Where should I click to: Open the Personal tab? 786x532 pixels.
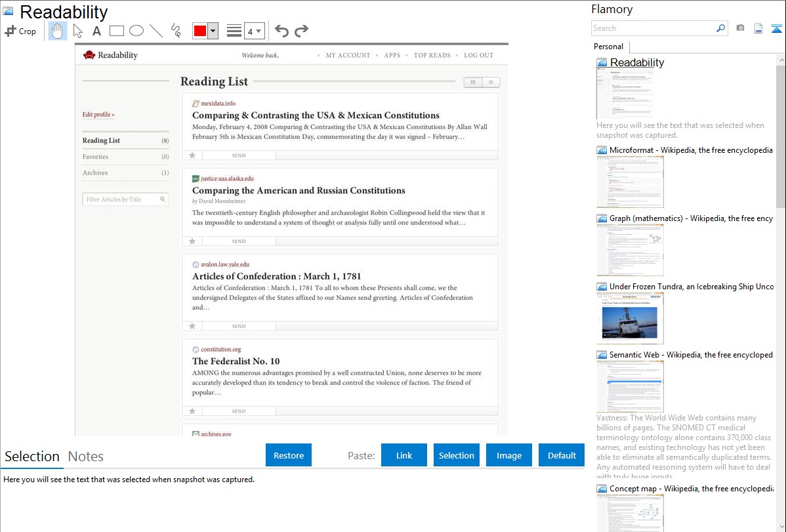[608, 47]
